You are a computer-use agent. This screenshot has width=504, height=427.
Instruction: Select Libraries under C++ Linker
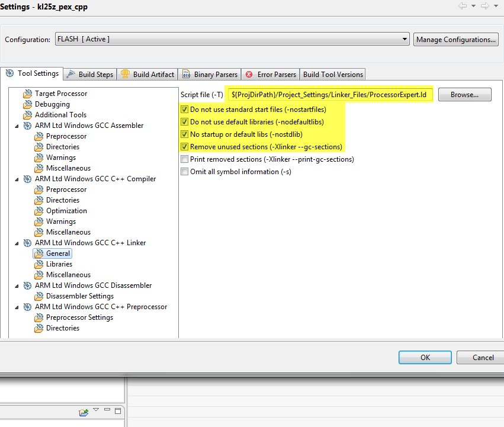click(59, 264)
